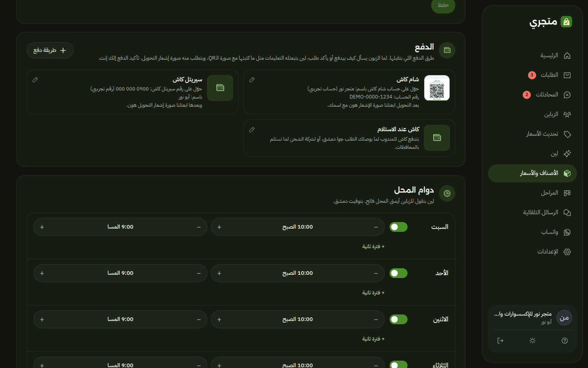Decrease Saturday closing time 9:00 المسا
The image size is (588, 368).
coord(199,227)
